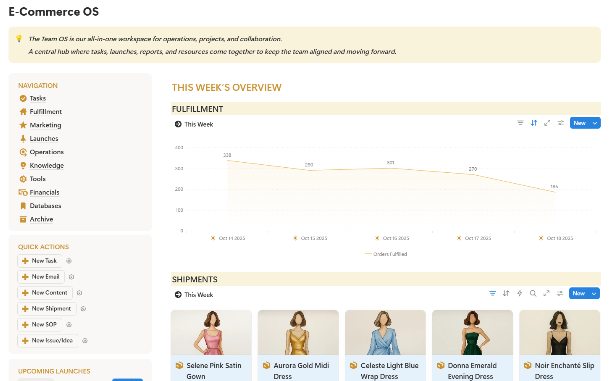
Task: Click the FULFILLMENT section heading
Action: click(x=198, y=109)
